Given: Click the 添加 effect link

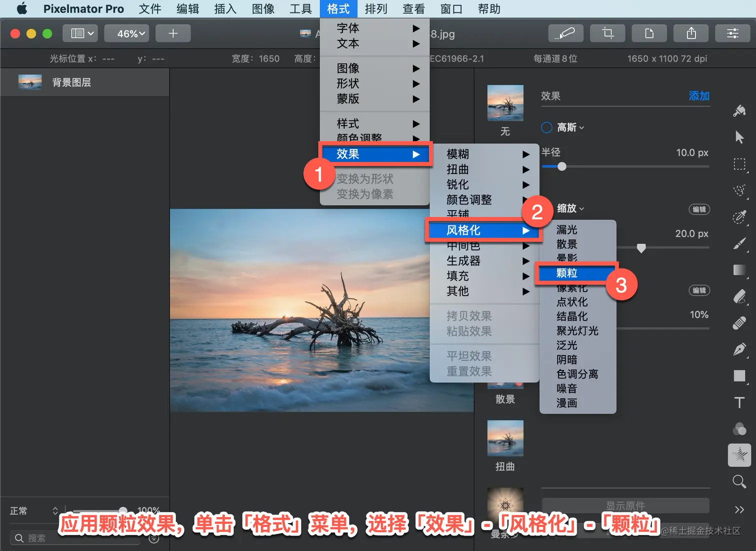Looking at the screenshot, I should click(x=699, y=96).
